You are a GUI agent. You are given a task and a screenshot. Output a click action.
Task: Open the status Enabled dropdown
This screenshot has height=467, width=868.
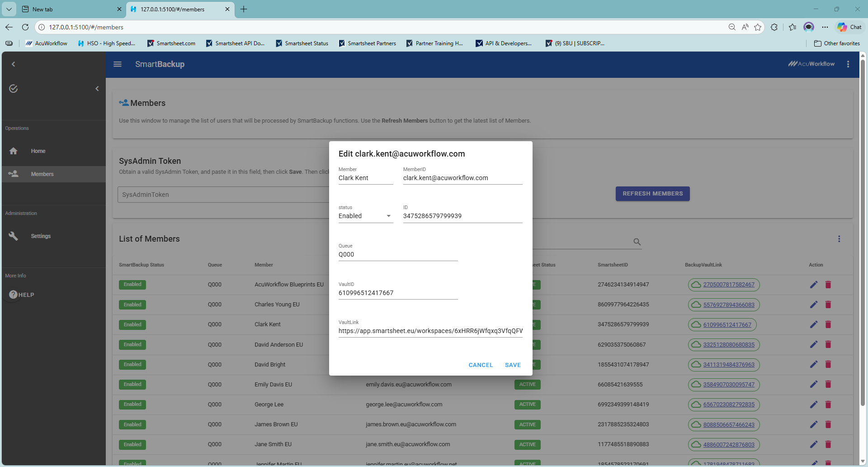click(x=365, y=216)
